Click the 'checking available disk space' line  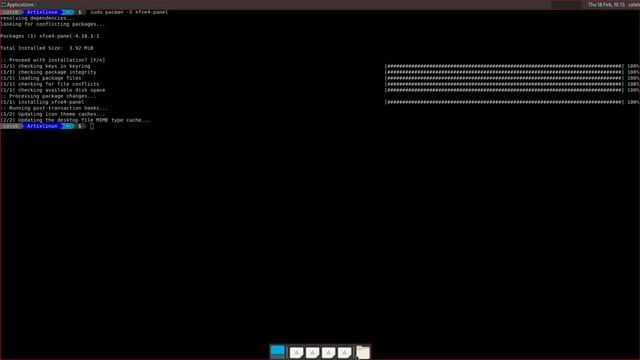tap(53, 90)
